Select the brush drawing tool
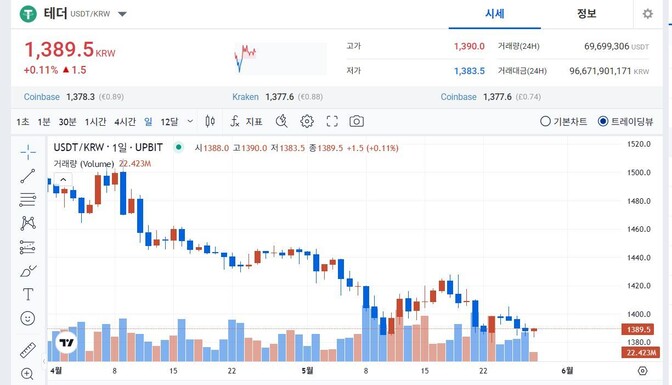 (28, 271)
